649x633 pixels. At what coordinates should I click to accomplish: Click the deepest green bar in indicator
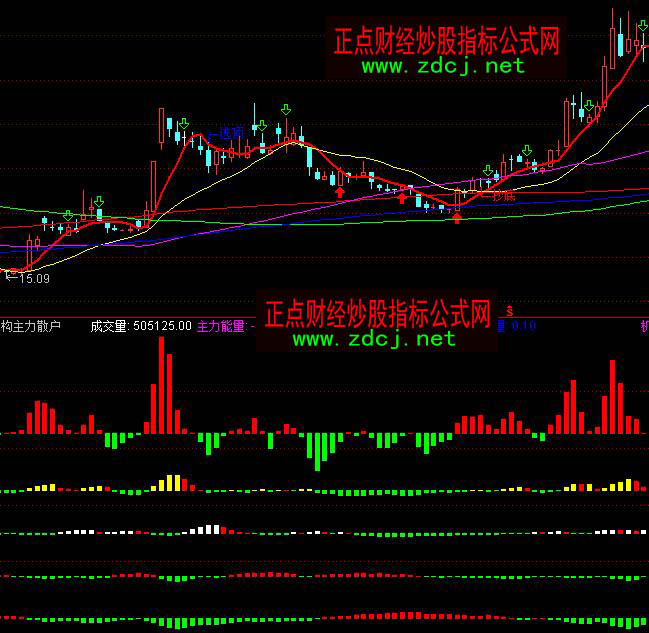[319, 451]
